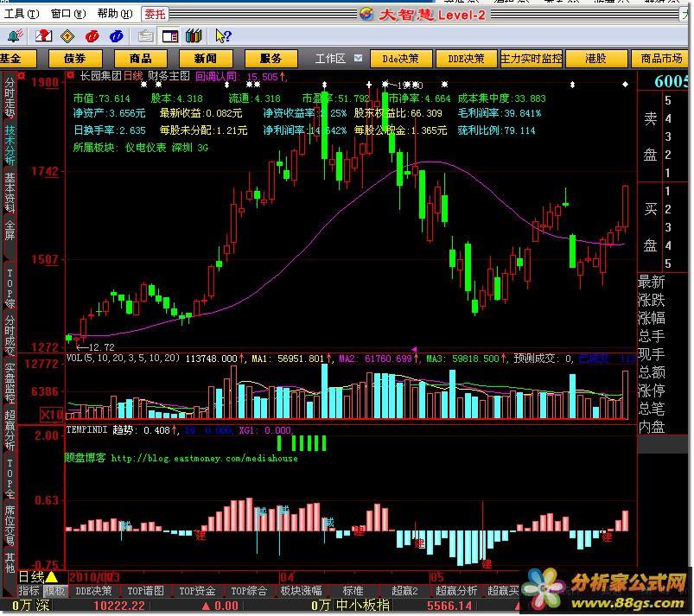This screenshot has height=616, width=694.
Task: Switch to the bottom 超赢分析 tab
Action: [456, 590]
